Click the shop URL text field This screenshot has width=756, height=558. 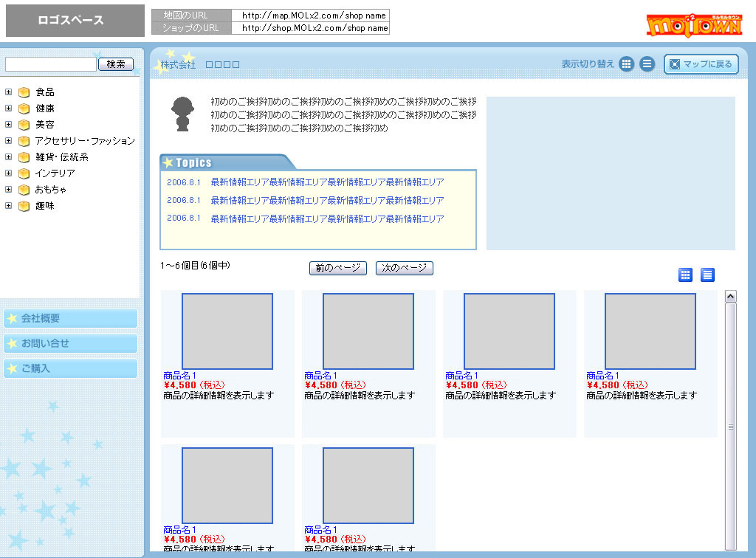click(310, 28)
